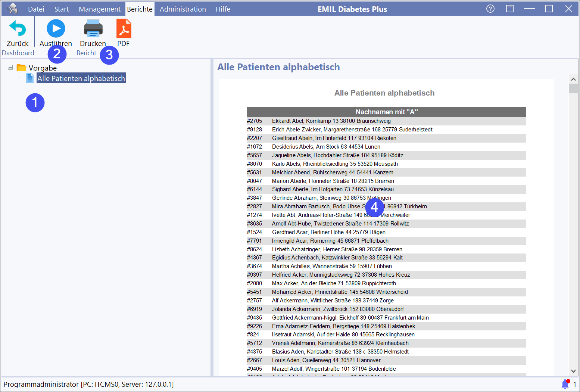Image resolution: width=580 pixels, height=392 pixels.
Task: Select the Vorgabe folder
Action: click(x=42, y=68)
